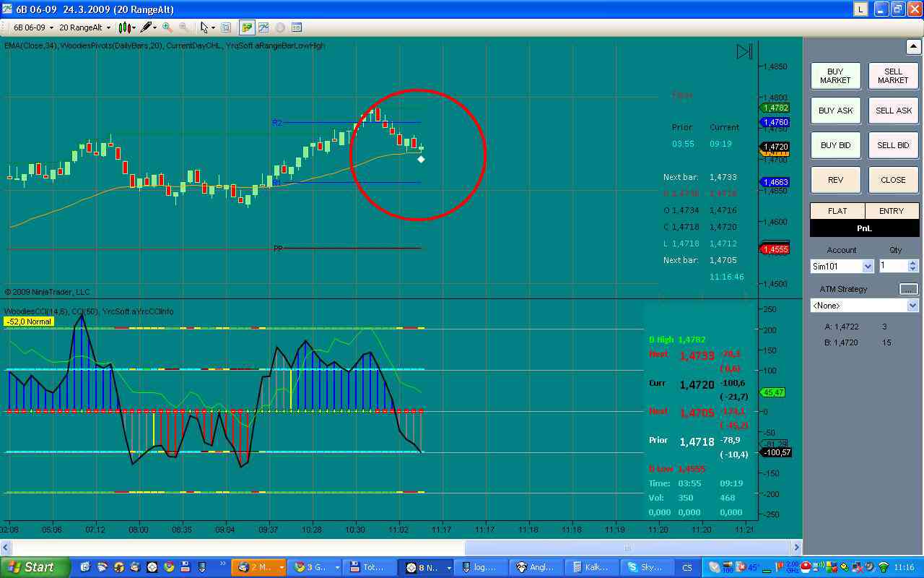Image resolution: width=924 pixels, height=578 pixels.
Task: Click the BUY MARKET button
Action: 835,76
